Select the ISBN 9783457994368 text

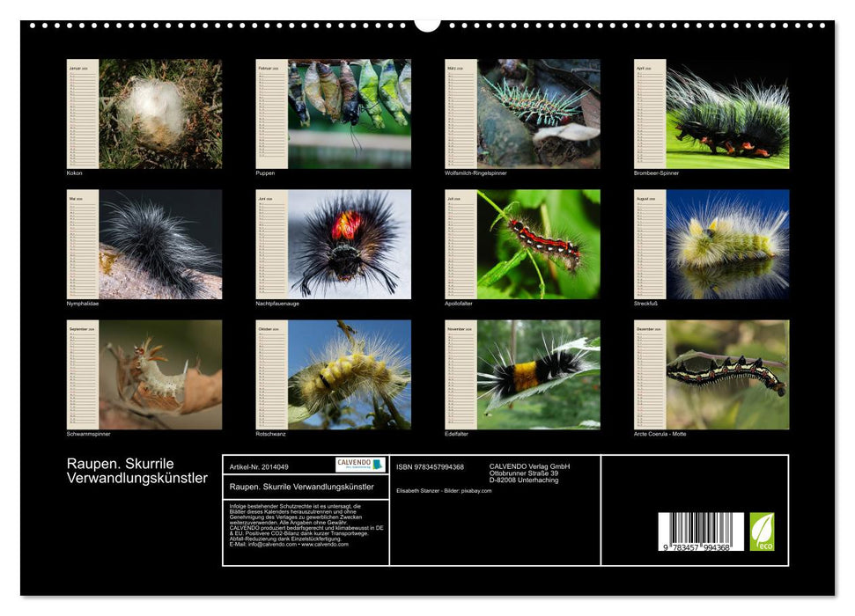coord(430,466)
